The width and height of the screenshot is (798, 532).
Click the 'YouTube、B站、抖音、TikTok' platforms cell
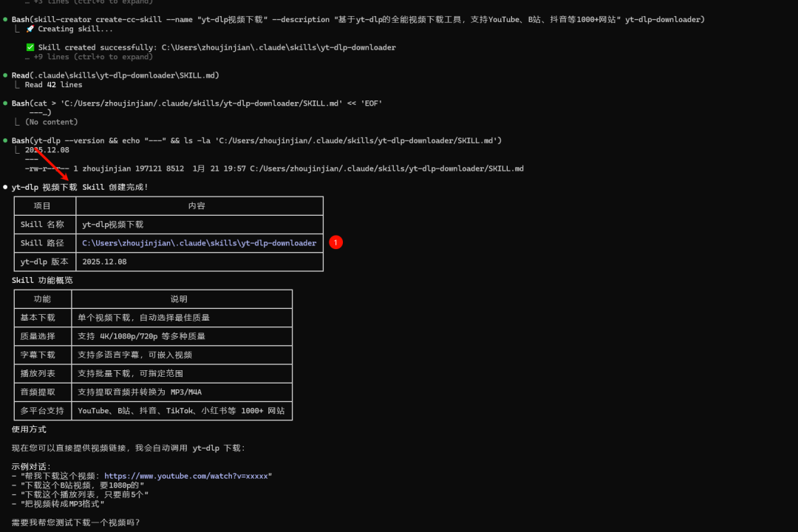tap(181, 411)
